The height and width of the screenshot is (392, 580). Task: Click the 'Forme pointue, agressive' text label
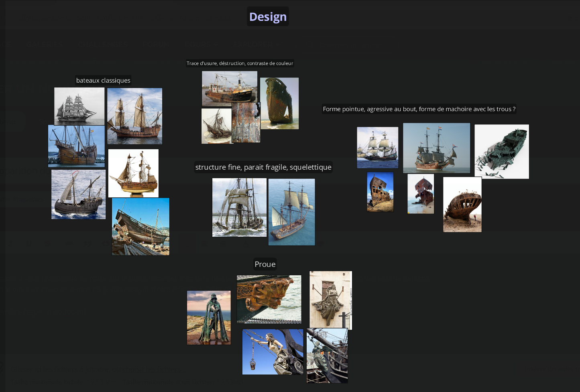[419, 109]
